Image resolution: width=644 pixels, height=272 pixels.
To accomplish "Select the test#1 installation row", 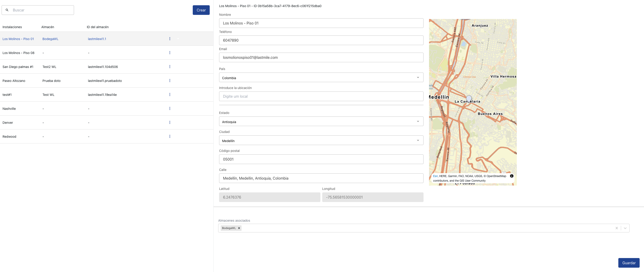I will pyautogui.click(x=7, y=94).
